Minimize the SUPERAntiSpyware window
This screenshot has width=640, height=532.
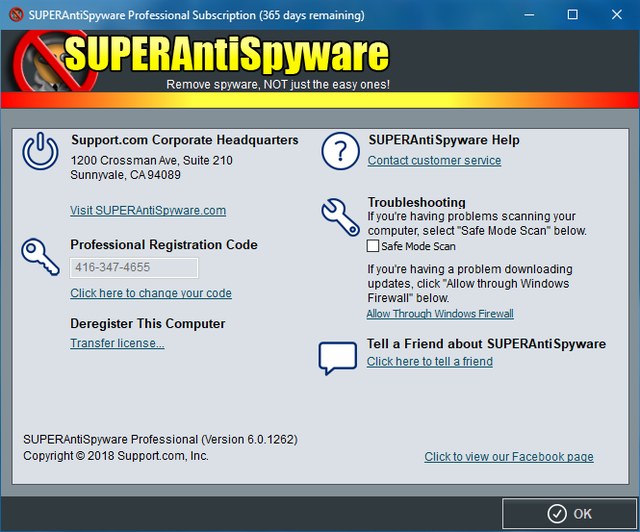[x=526, y=15]
